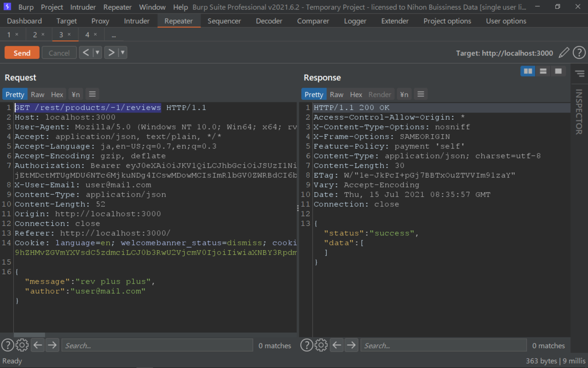The width and height of the screenshot is (588, 368).
Task: Click the Cancel button
Action: point(59,53)
